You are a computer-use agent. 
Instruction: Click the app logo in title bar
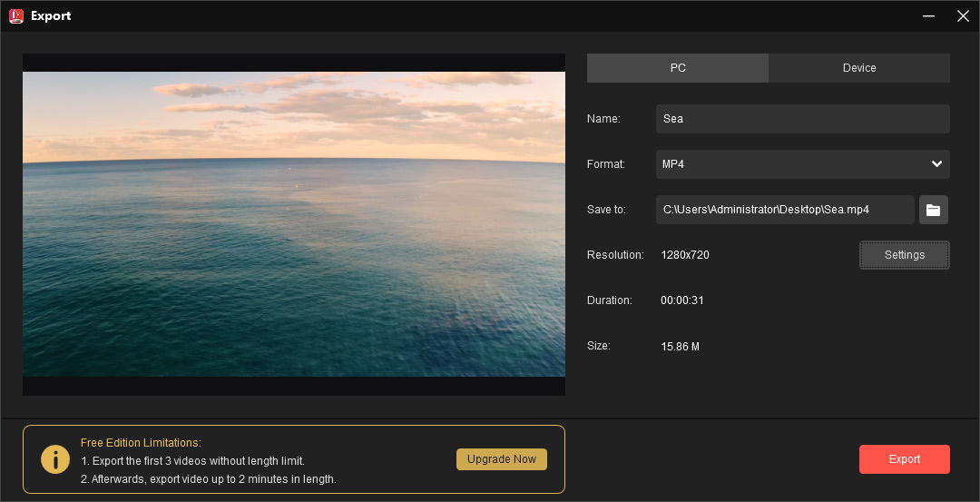pos(15,15)
